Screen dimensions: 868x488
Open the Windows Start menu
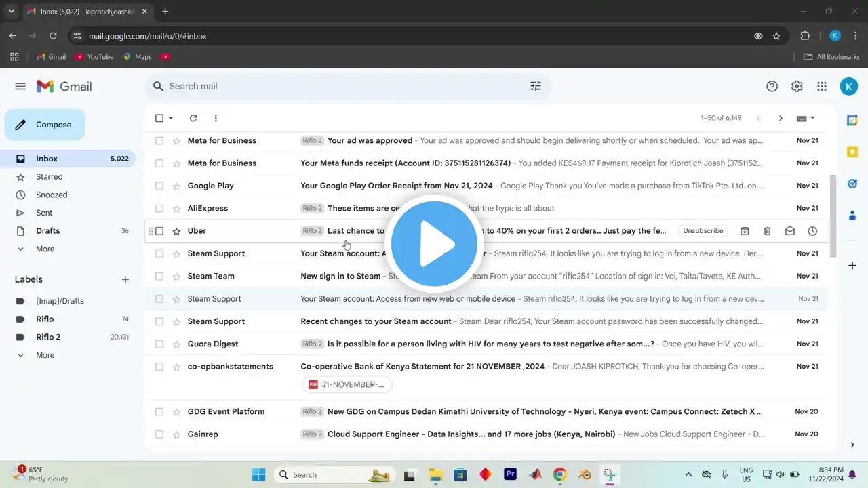[259, 474]
